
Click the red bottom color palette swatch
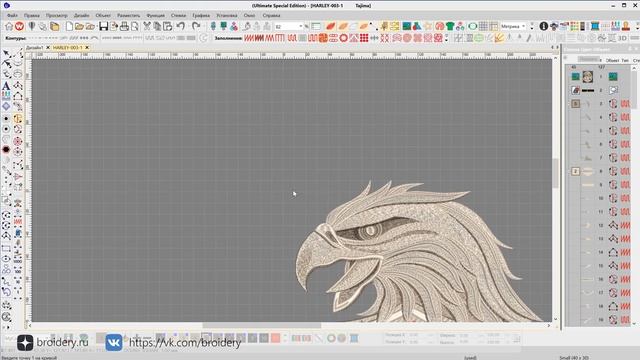(x=276, y=338)
